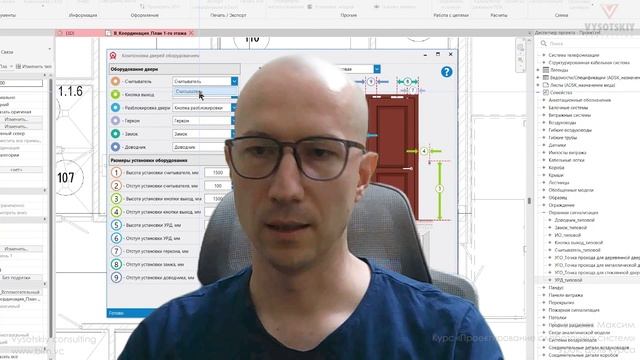Image resolution: width=640 pixels, height=360 pixels.
Task: Click dimension marker 5 Высота установки УРД
Action: pos(116,225)
